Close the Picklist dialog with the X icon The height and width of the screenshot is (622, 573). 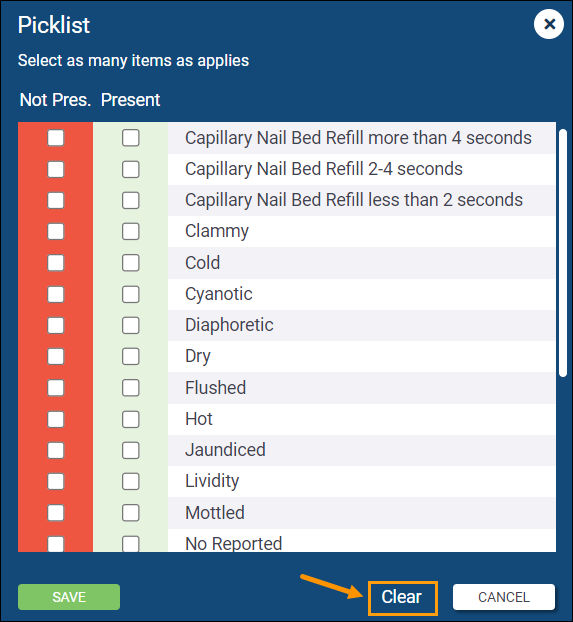[x=549, y=24]
